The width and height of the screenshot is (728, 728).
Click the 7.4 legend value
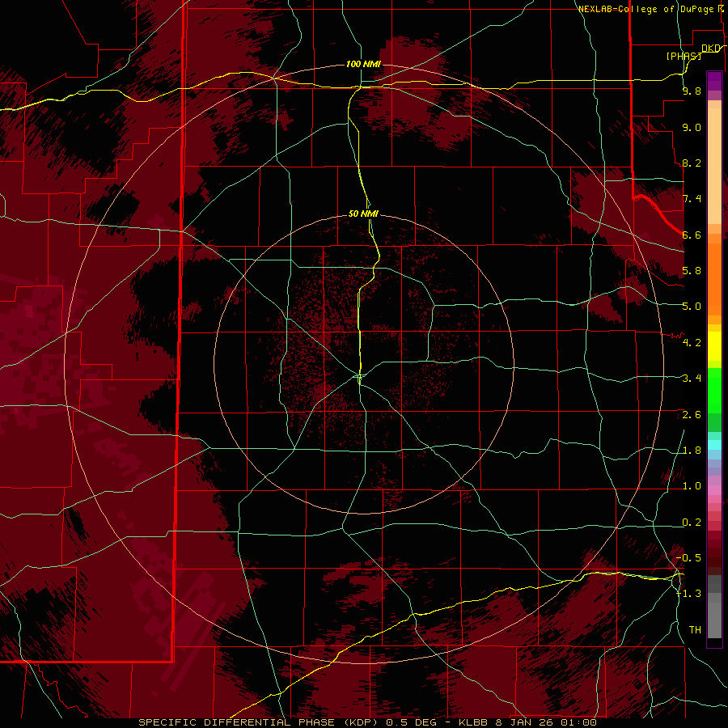tap(692, 199)
